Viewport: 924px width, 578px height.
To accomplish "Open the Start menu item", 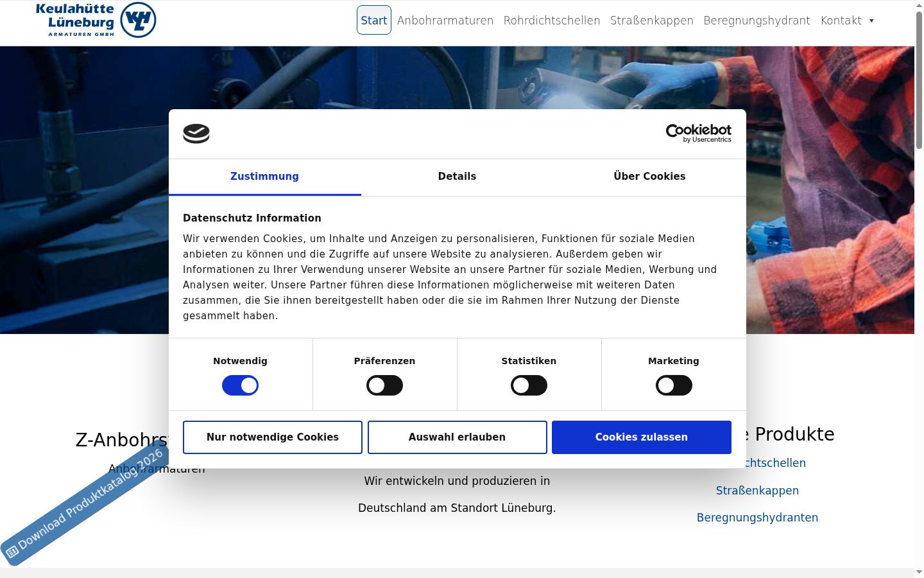I will pos(374,21).
